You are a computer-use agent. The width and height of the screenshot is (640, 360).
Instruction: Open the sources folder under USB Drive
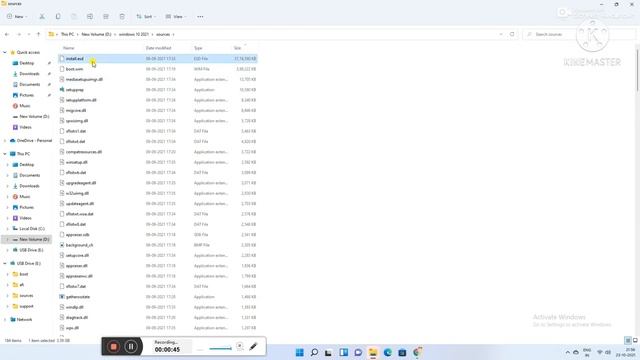[26, 296]
